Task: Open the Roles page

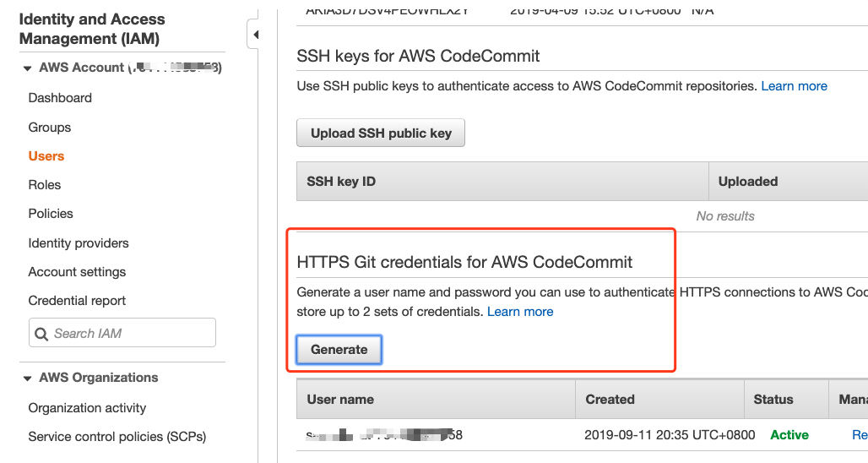Action: 44,185
